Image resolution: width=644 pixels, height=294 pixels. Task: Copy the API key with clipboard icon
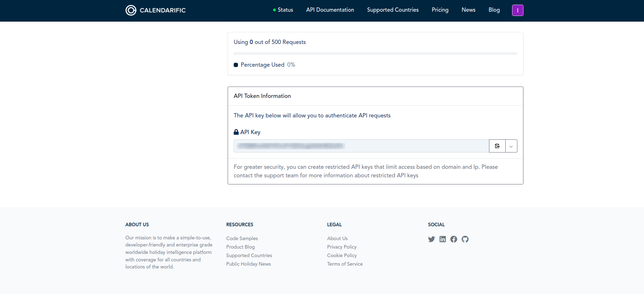coord(497,146)
